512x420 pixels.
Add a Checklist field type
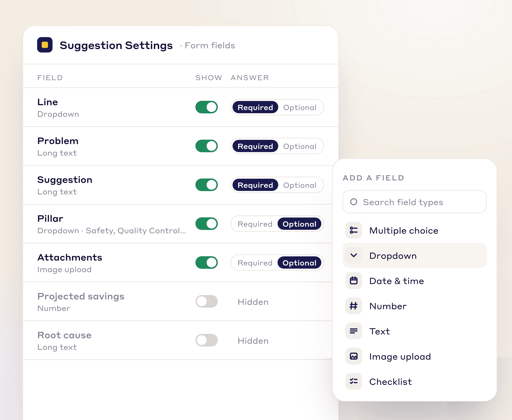[x=414, y=381]
